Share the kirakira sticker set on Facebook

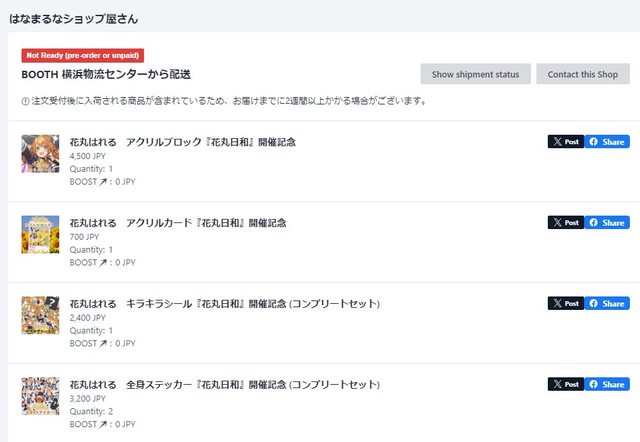[x=607, y=303]
